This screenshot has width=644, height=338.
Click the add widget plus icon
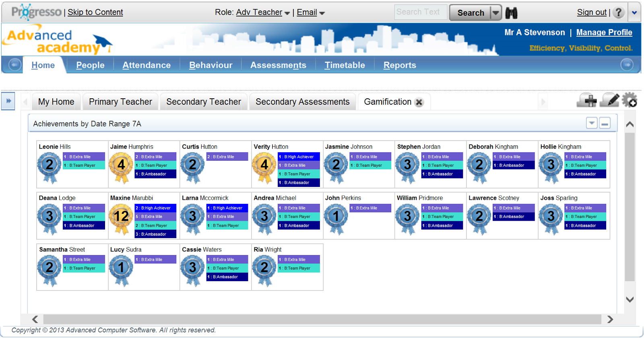(586, 100)
